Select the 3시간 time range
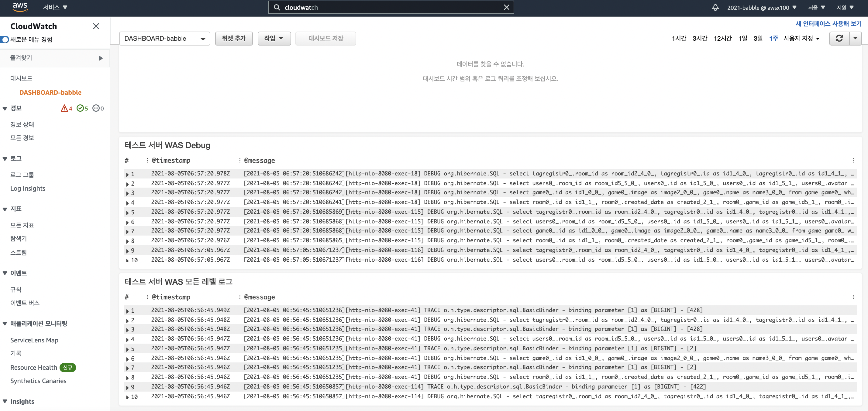Screen dimensions: 868x411 [x=700, y=39]
